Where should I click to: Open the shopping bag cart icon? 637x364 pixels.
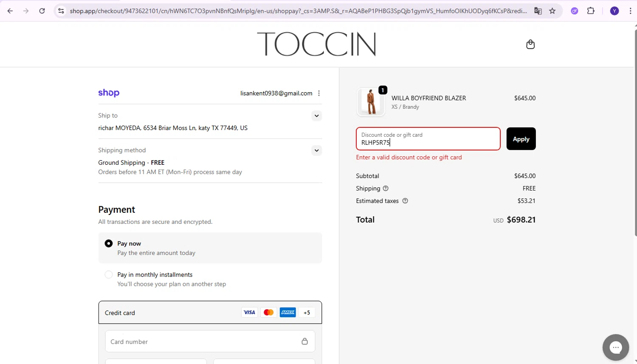pos(530,44)
